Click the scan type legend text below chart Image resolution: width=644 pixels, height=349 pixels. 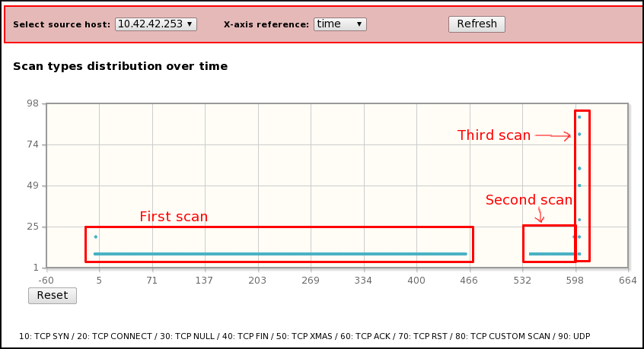[304, 336]
